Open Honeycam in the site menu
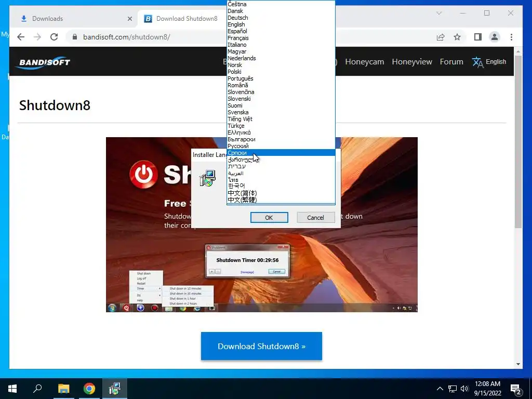The image size is (532, 399). 364,62
